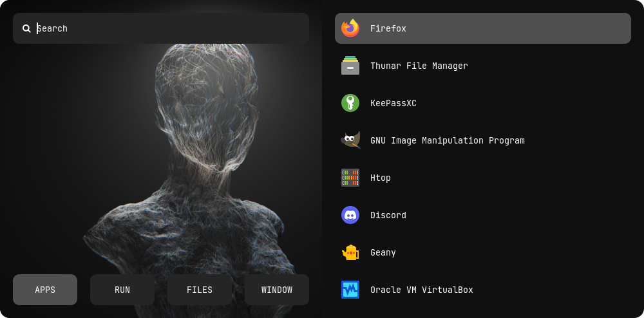
Task: Switch to the RUN mode
Action: tap(122, 290)
